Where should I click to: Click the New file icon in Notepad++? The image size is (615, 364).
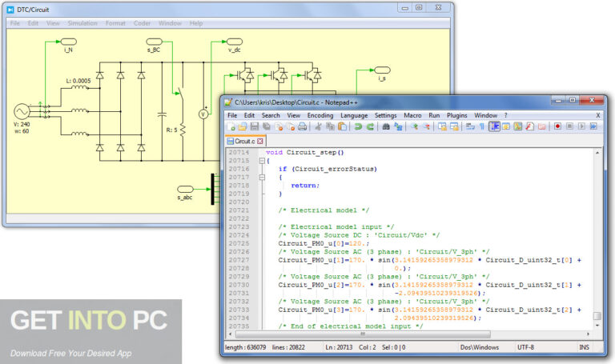pyautogui.click(x=231, y=126)
